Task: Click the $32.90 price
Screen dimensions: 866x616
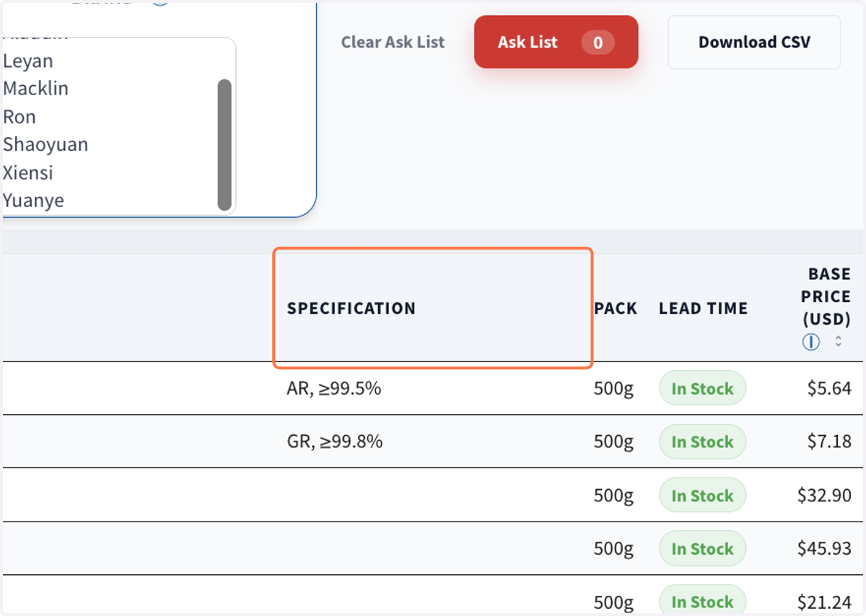Action: pyautogui.click(x=824, y=495)
